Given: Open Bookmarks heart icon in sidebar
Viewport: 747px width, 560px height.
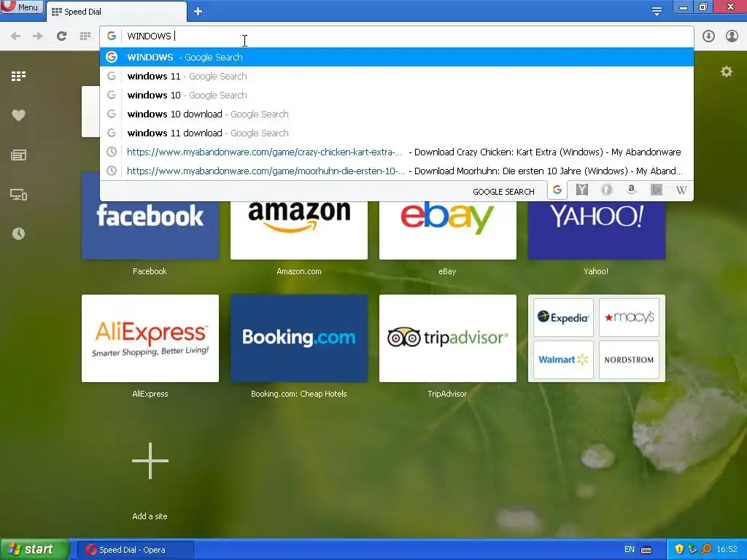Looking at the screenshot, I should coord(18,115).
